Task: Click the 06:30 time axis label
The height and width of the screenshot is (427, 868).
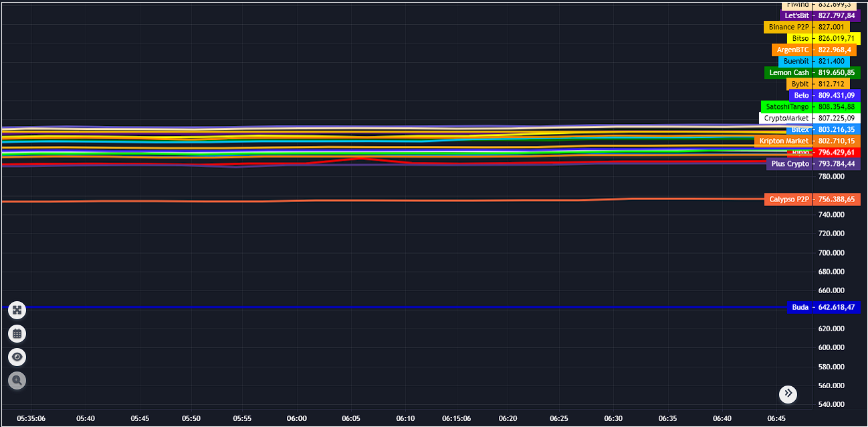Action: pyautogui.click(x=613, y=418)
